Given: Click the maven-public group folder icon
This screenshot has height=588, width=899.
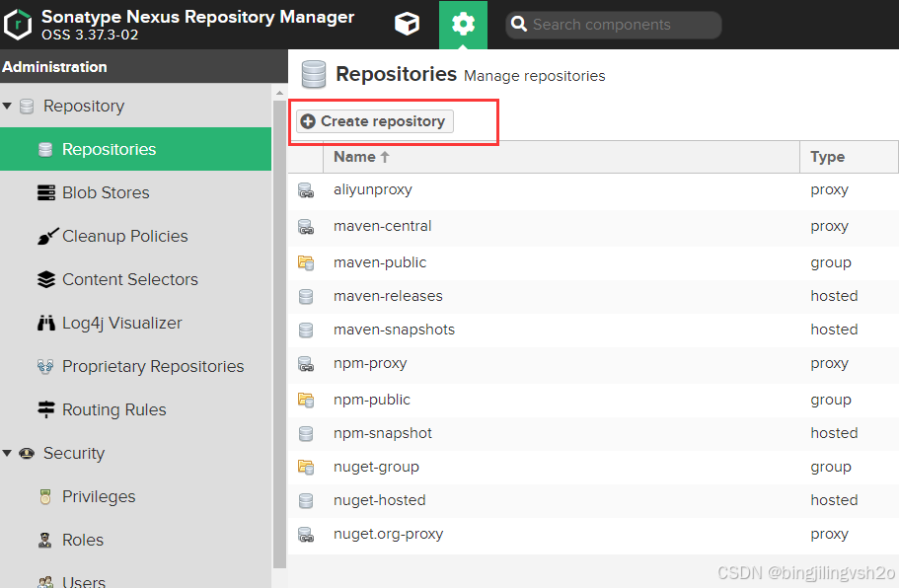Looking at the screenshot, I should click(x=306, y=262).
